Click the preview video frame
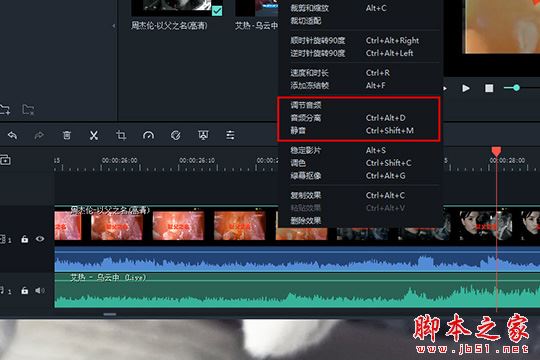540x360 pixels. pos(502,27)
